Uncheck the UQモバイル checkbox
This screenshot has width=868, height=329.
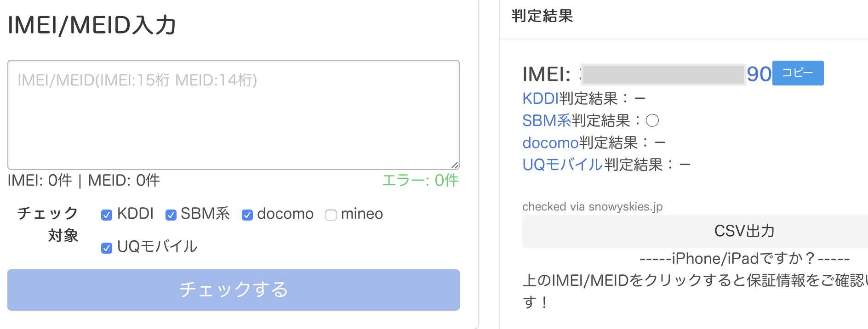(x=107, y=248)
